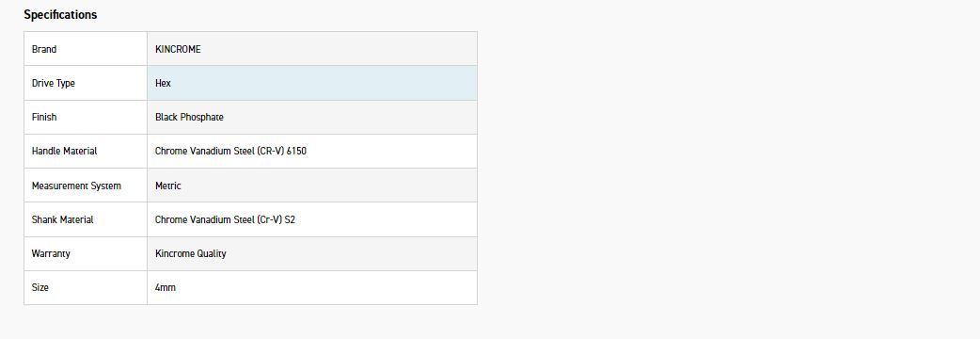Click the Size row at table bottom

(x=250, y=288)
